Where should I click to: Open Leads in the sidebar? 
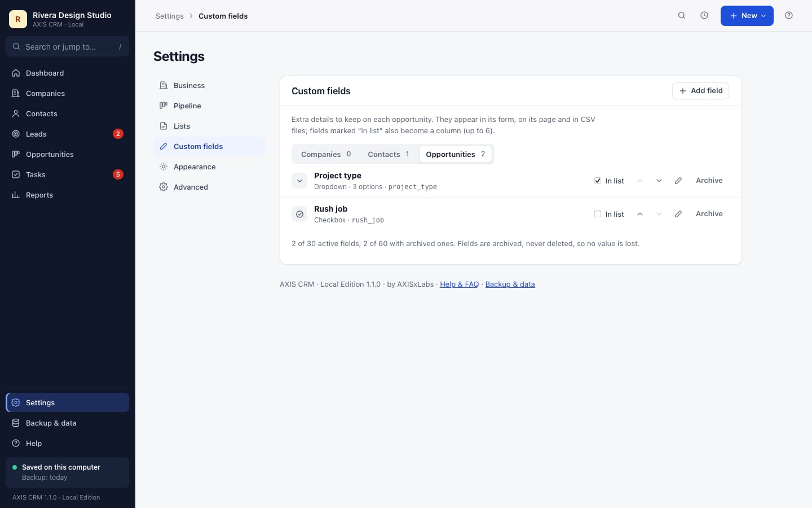pyautogui.click(x=67, y=134)
